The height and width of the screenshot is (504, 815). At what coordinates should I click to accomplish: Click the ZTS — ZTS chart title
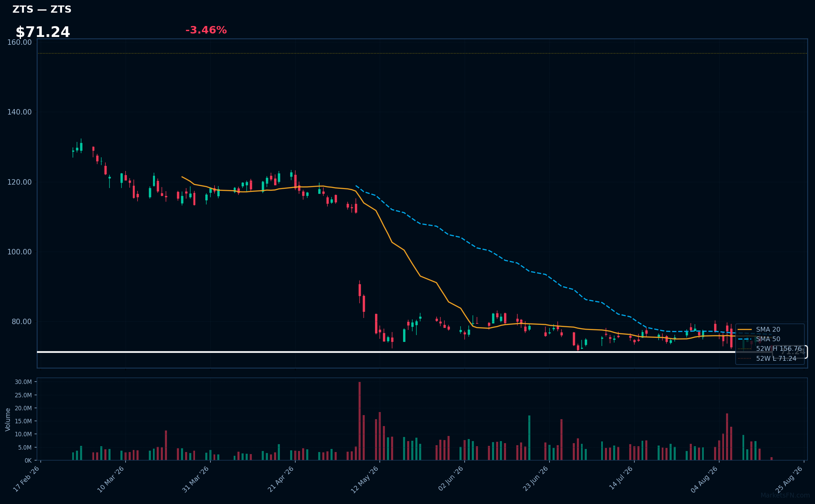click(42, 9)
